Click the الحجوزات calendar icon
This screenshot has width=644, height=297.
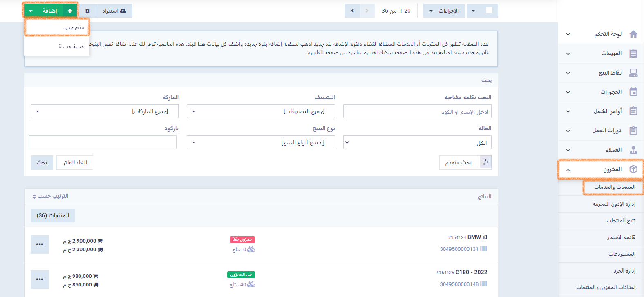633,92
